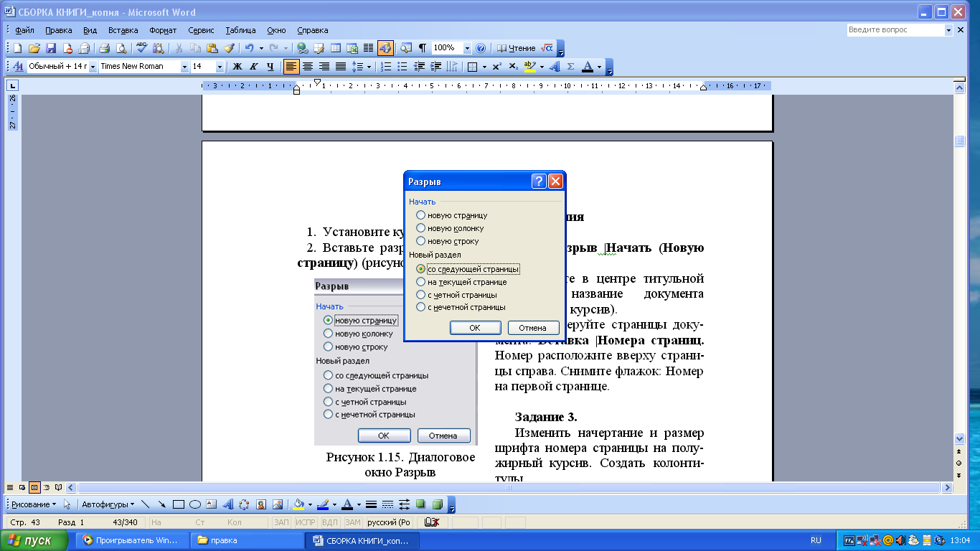Toggle the highlighted Drawing toolbar icon
The height and width of the screenshot is (551, 980).
click(385, 48)
